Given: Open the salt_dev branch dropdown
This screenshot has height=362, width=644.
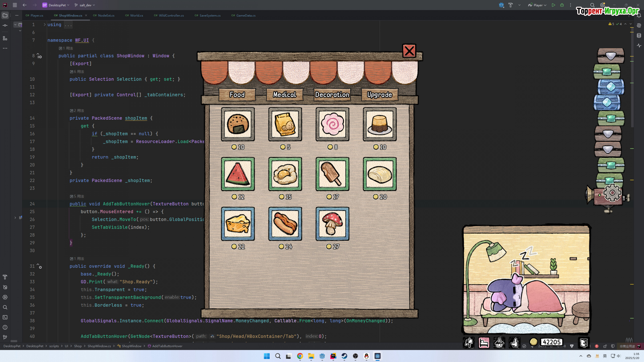Looking at the screenshot, I should click(x=85, y=5).
